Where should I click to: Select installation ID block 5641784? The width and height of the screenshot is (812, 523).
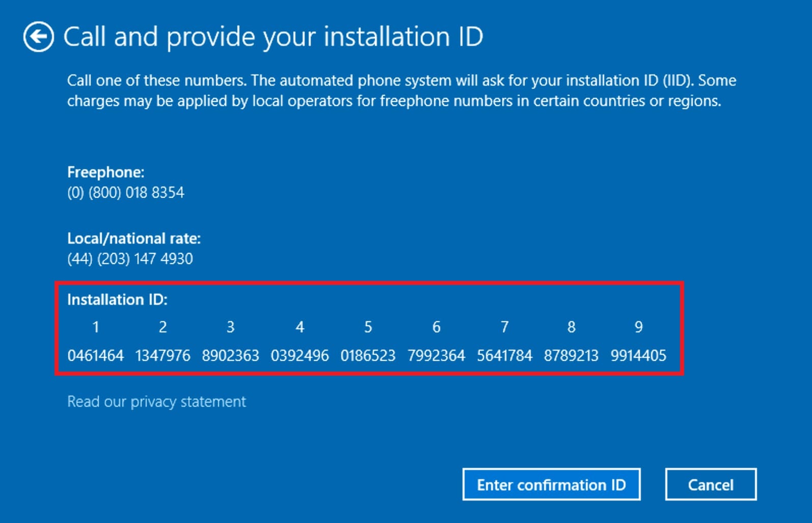pyautogui.click(x=504, y=355)
